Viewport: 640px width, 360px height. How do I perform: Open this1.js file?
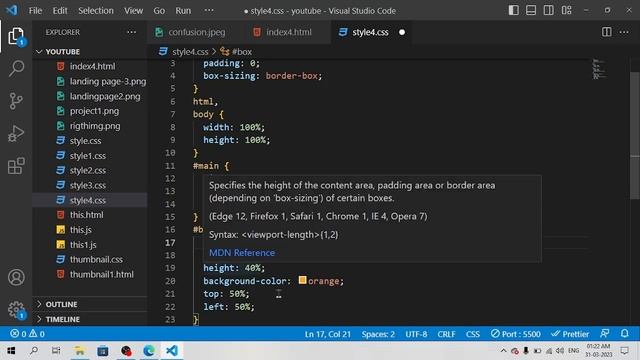(x=83, y=244)
